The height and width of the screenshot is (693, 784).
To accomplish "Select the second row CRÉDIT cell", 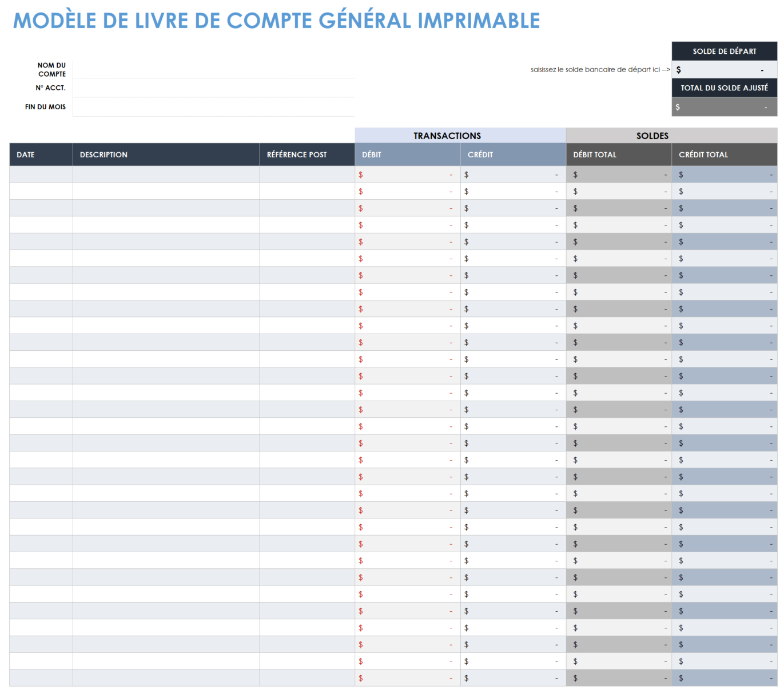I will point(513,191).
